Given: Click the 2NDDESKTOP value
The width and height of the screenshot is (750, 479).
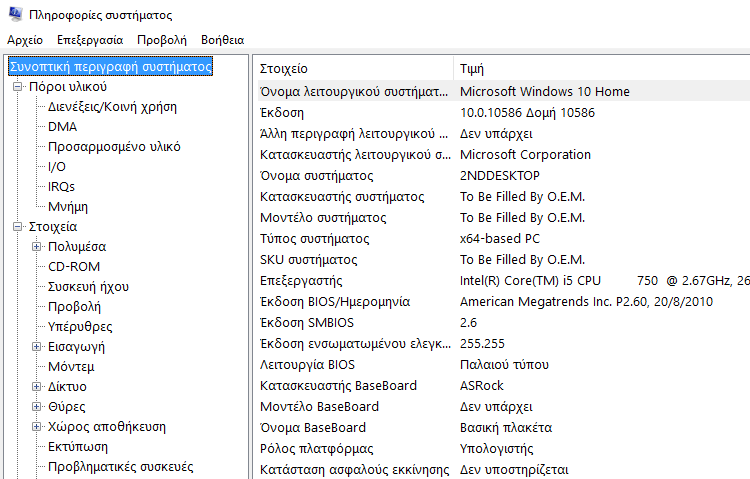Looking at the screenshot, I should (x=500, y=176).
